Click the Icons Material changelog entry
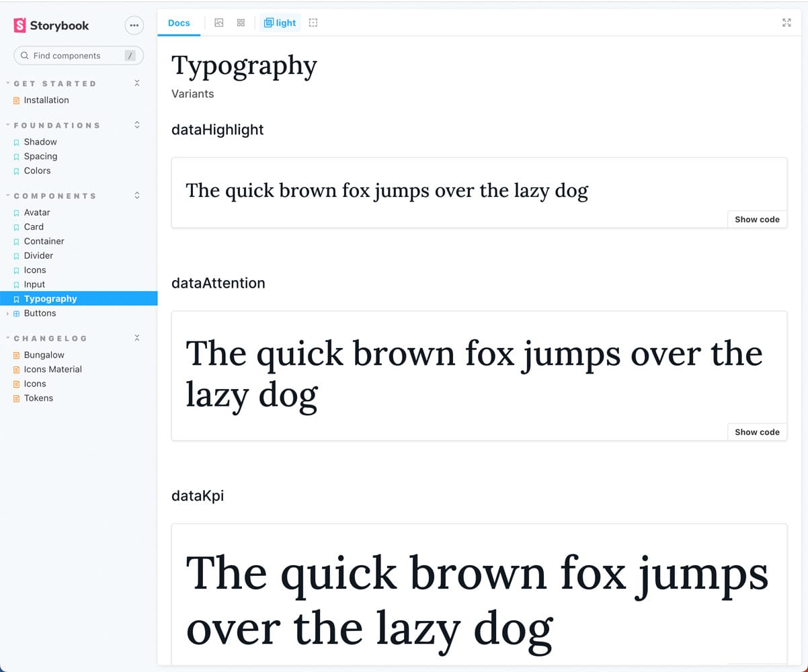This screenshot has width=808, height=672. [52, 369]
